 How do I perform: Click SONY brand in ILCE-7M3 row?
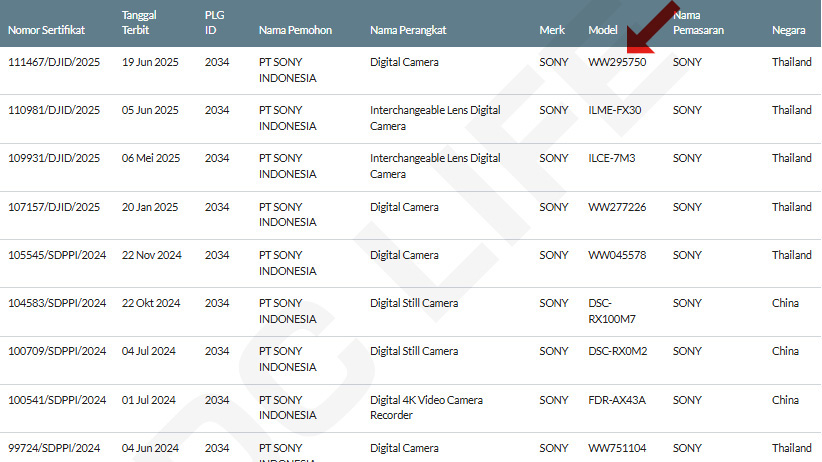554,158
